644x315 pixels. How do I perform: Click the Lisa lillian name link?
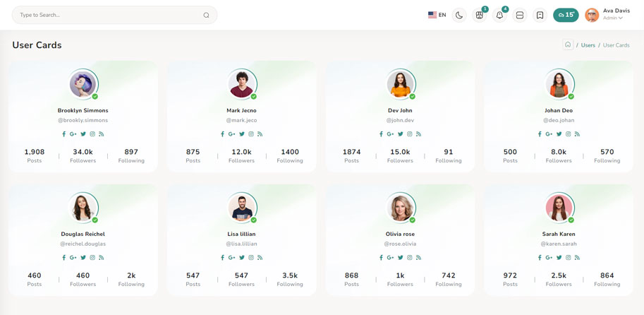point(241,234)
